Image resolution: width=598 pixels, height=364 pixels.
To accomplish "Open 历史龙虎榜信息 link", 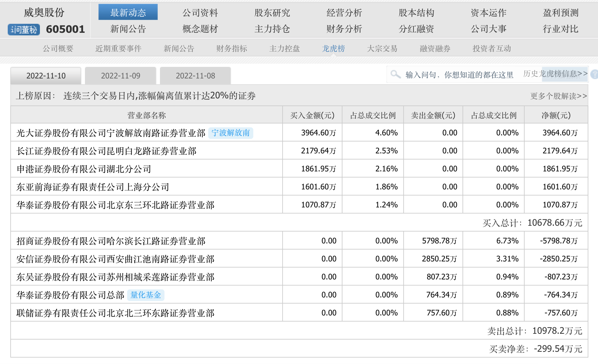I will (555, 74).
